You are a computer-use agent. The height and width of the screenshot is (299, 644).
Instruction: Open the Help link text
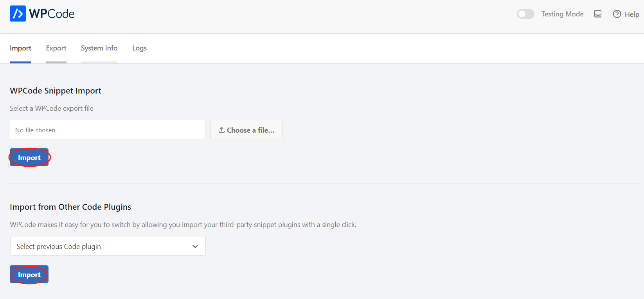pos(631,14)
